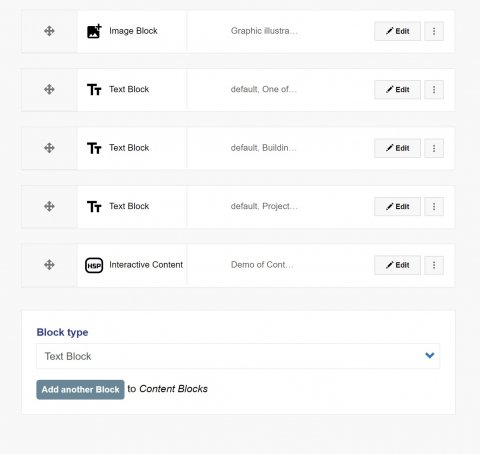Click Add another Block button

point(80,390)
